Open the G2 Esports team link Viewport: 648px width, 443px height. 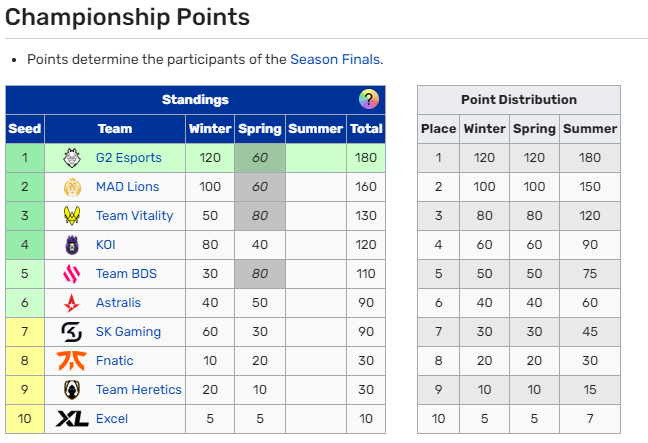130,158
